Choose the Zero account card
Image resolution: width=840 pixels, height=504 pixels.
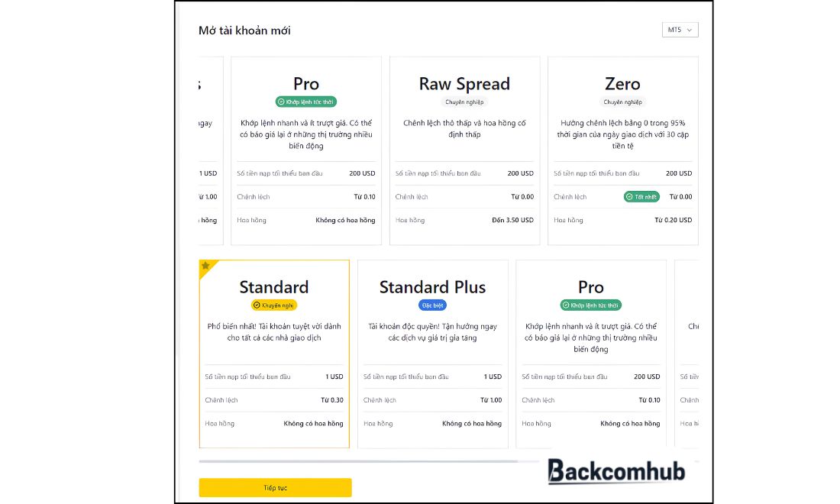(623, 150)
